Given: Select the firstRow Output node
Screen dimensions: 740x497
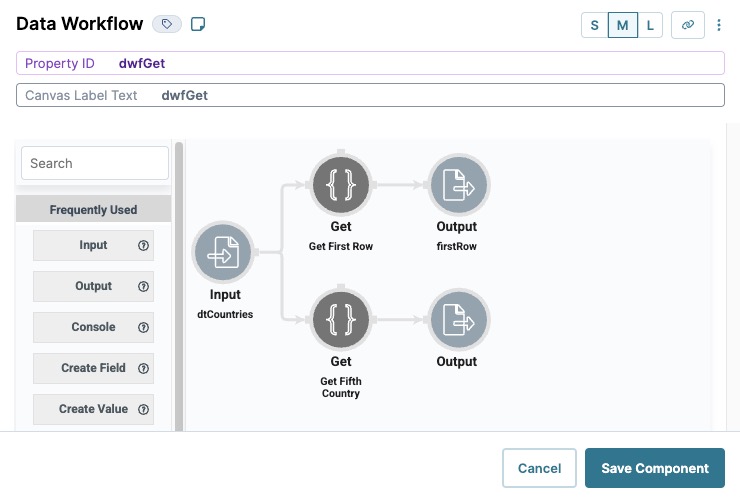Looking at the screenshot, I should point(459,185).
